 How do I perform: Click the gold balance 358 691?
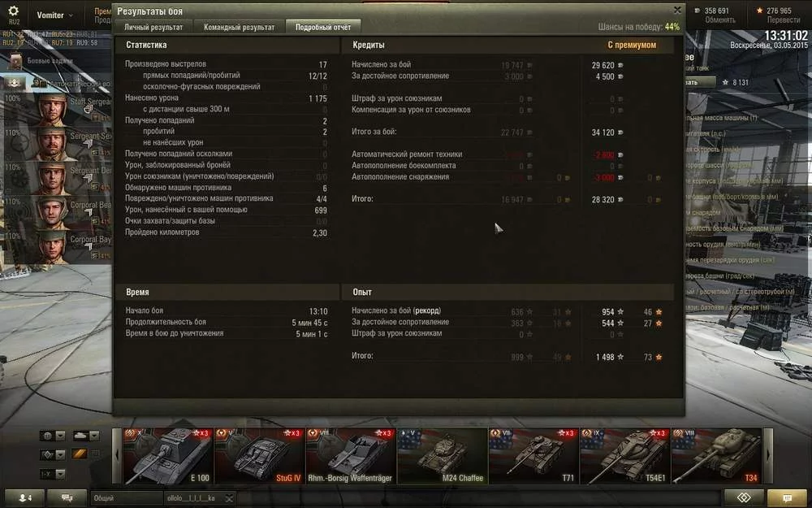[716, 11]
